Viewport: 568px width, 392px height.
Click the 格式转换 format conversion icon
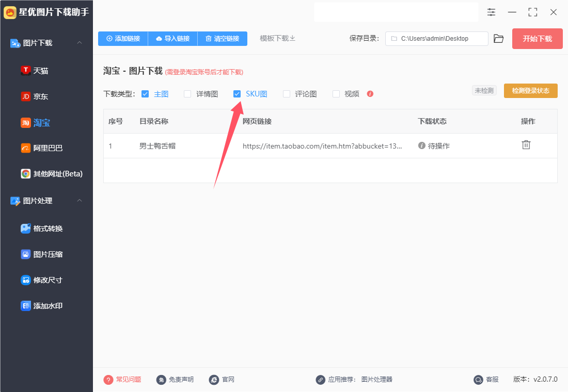click(x=25, y=228)
